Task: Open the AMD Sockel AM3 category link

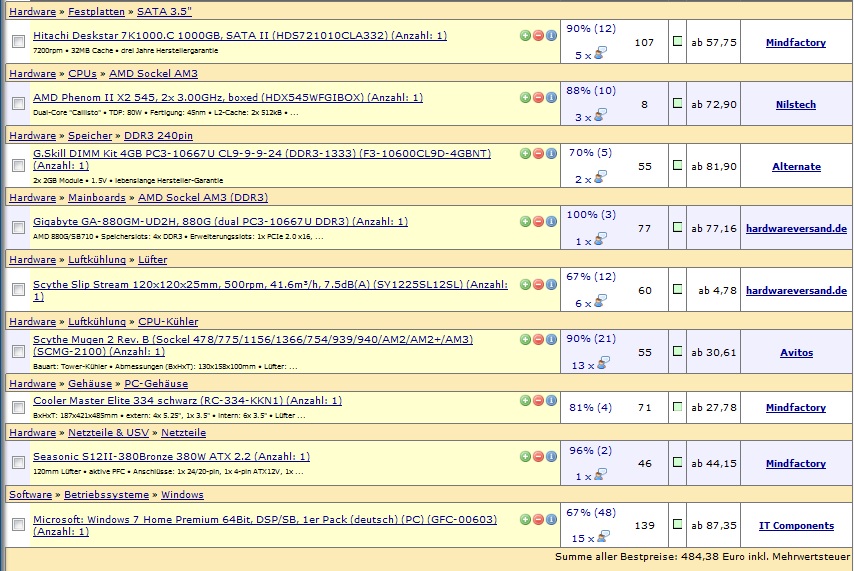Action: click(x=154, y=74)
